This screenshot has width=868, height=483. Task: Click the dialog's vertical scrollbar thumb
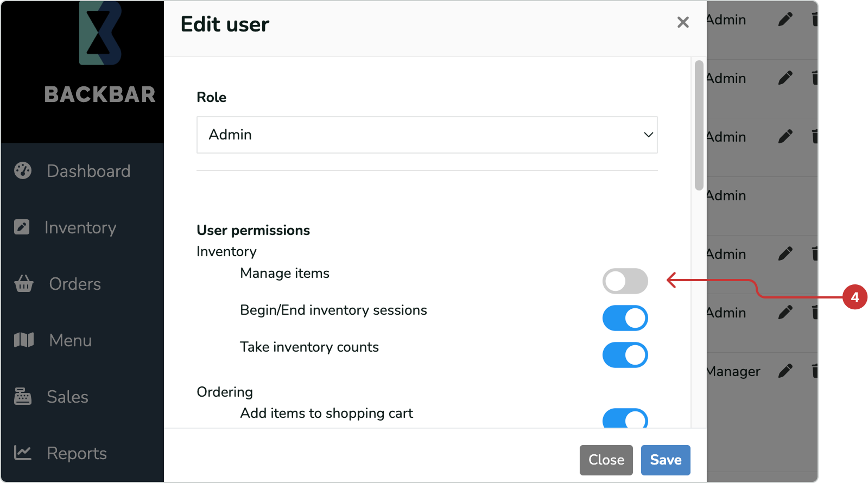(699, 125)
